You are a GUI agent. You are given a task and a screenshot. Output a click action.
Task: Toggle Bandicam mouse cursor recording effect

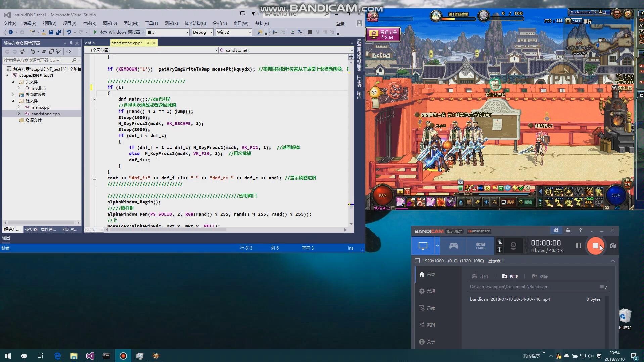(x=500, y=242)
